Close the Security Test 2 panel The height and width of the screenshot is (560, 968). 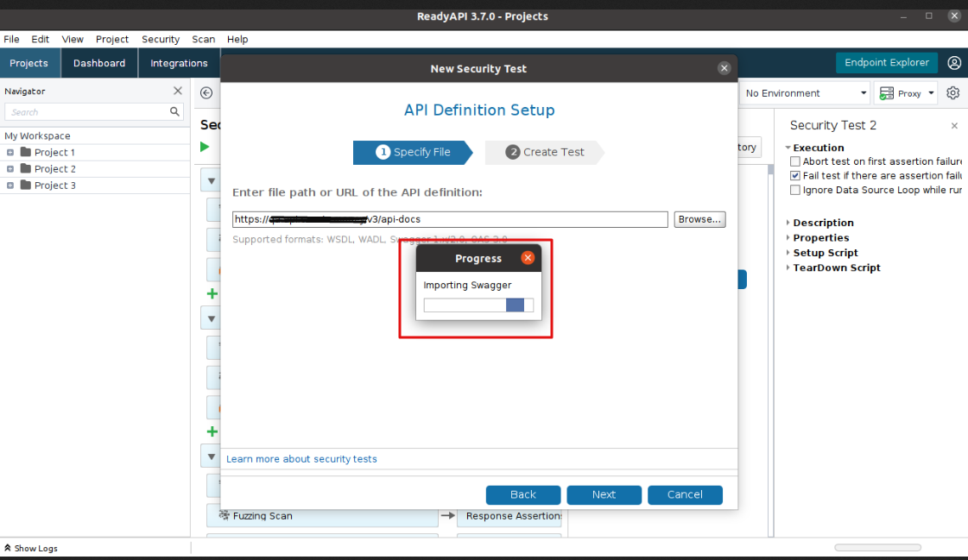[954, 126]
